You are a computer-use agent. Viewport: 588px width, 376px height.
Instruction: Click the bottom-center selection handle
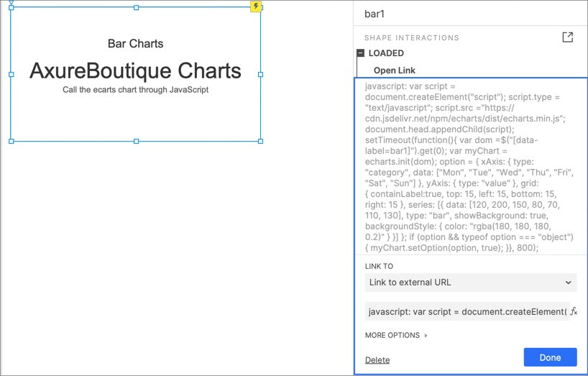(136, 142)
